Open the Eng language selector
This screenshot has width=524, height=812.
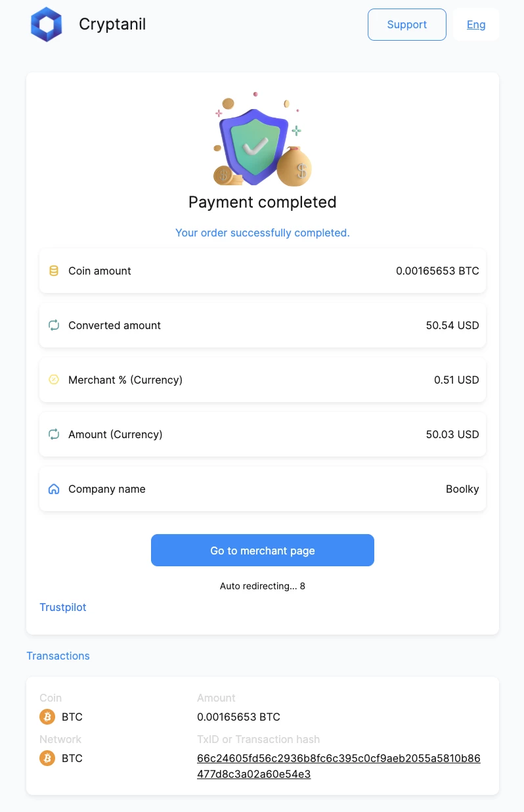(x=476, y=25)
